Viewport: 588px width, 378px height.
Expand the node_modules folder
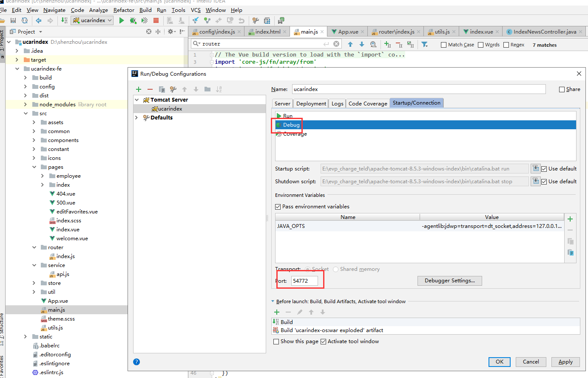tap(26, 105)
